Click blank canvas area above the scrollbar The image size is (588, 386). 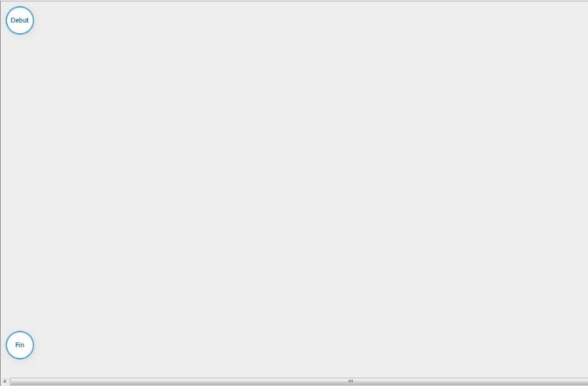(x=294, y=369)
